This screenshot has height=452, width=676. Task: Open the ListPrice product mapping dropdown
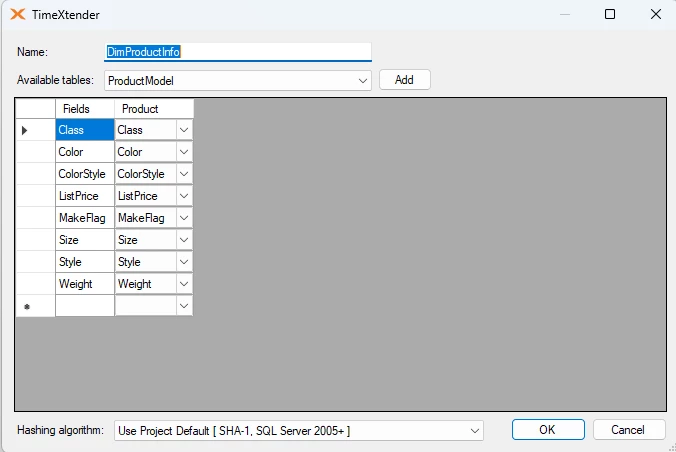pos(184,196)
